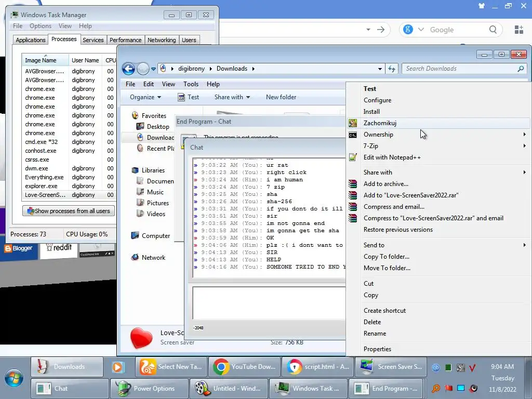Click the red V antivirus tray icon
This screenshot has height=399, width=532.
pos(472,367)
